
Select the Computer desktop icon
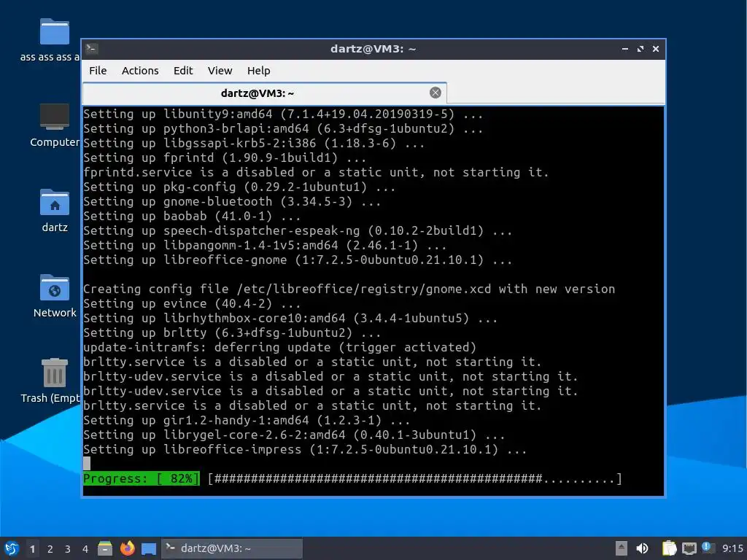(54, 125)
